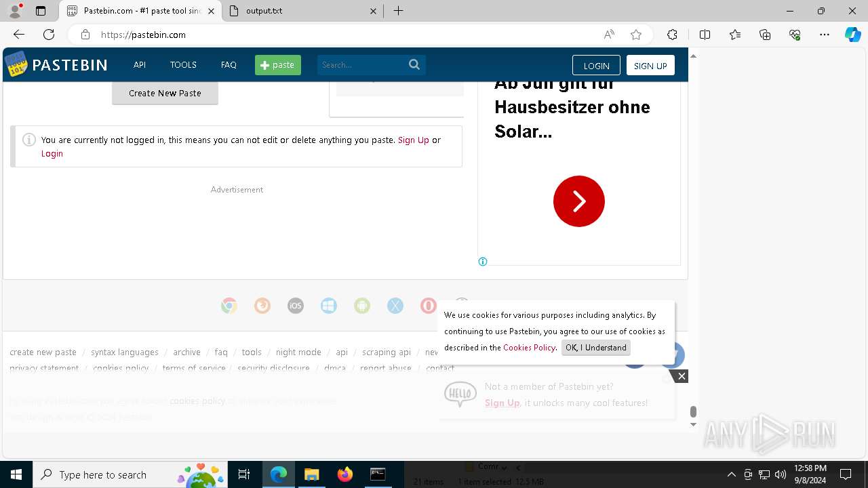Click the Read aloud icon in address bar
The image size is (868, 488).
click(609, 35)
